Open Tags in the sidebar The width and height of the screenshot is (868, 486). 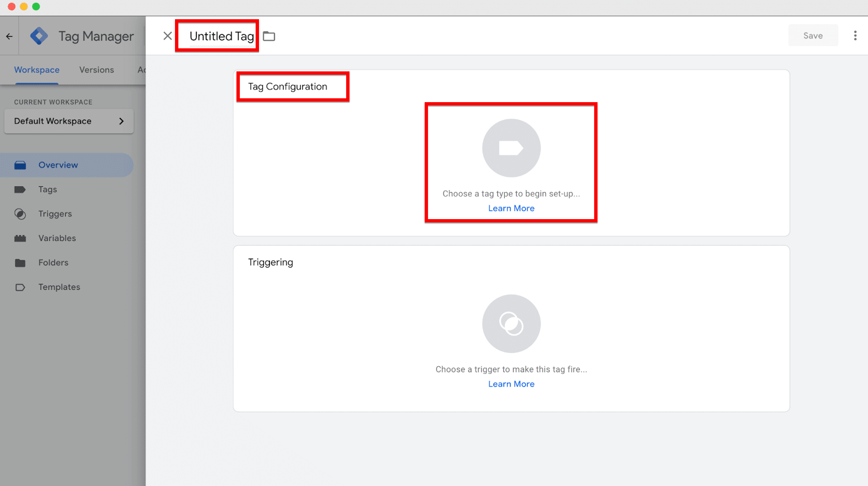[x=47, y=189]
